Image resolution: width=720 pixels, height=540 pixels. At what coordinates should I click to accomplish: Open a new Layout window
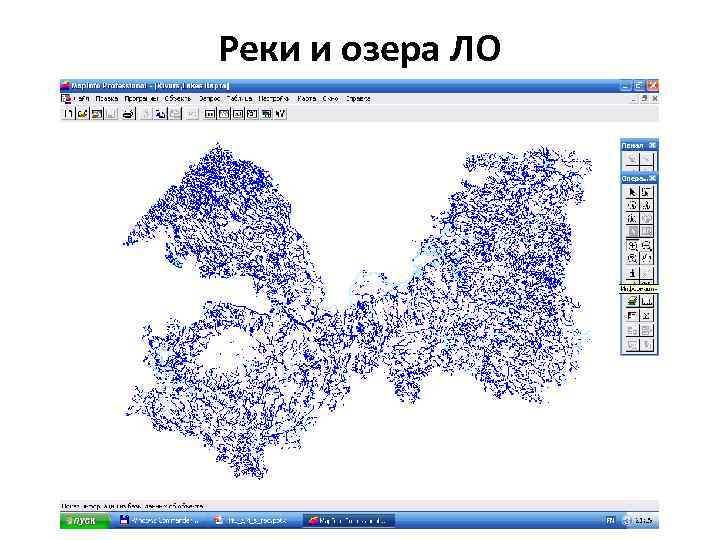pyautogui.click(x=252, y=113)
